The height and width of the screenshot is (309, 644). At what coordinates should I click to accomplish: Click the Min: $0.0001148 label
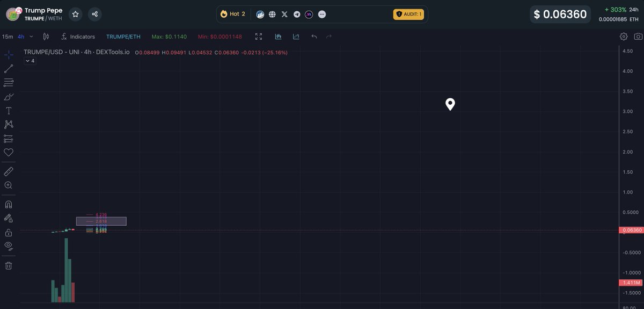point(220,37)
